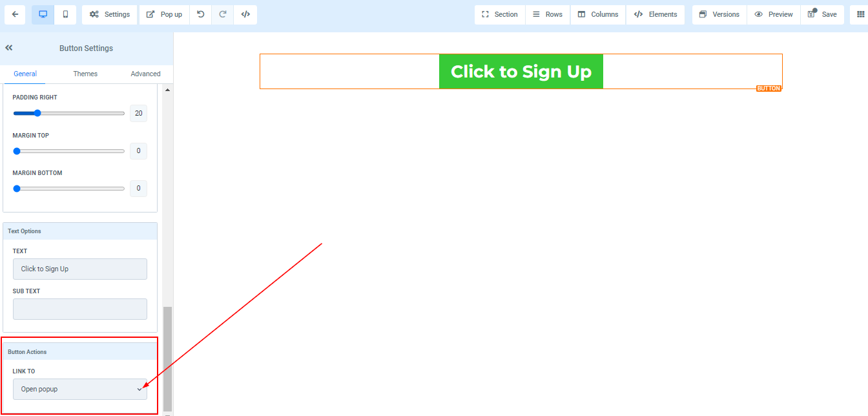Open the Versions button
The image size is (868, 416).
pyautogui.click(x=719, y=14)
